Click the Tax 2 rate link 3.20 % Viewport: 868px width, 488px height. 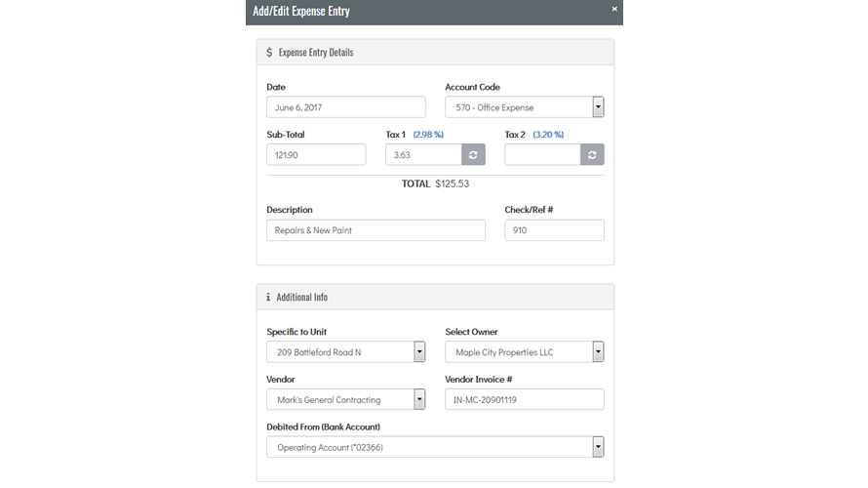point(548,135)
